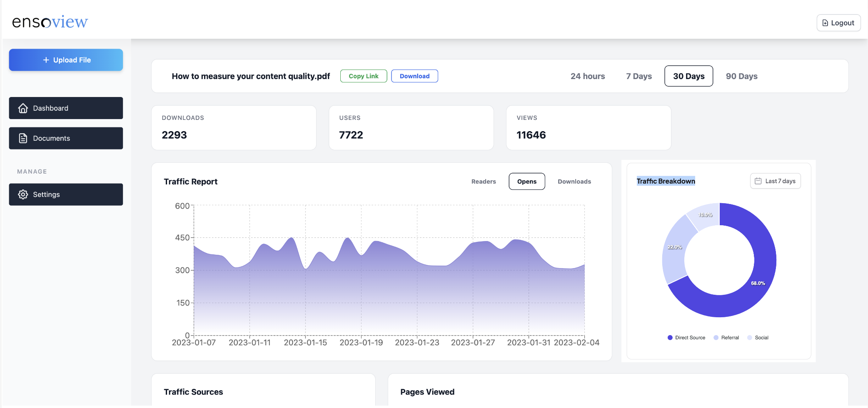Select the 24 hours time range
Image resolution: width=868 pixels, height=408 pixels.
tap(588, 76)
